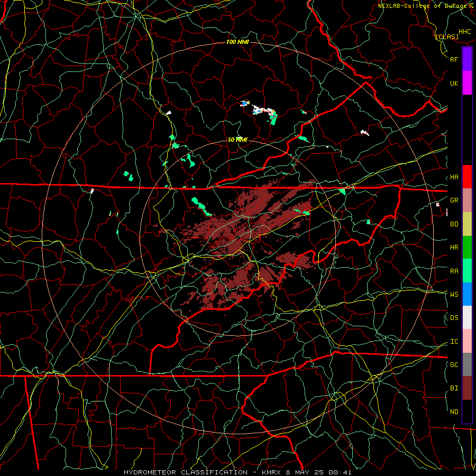Select the 'BD' legend label
The image size is (476, 476).
tap(454, 224)
